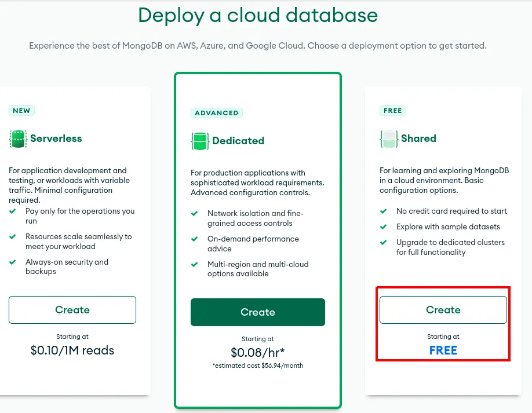Click the Shared Create button
Viewport: 532px width, 413px height.
click(443, 309)
